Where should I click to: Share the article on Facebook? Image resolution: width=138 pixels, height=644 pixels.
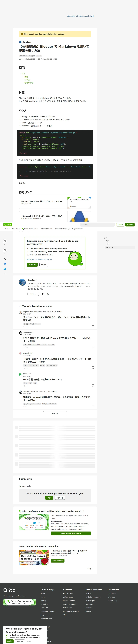click(5, 264)
